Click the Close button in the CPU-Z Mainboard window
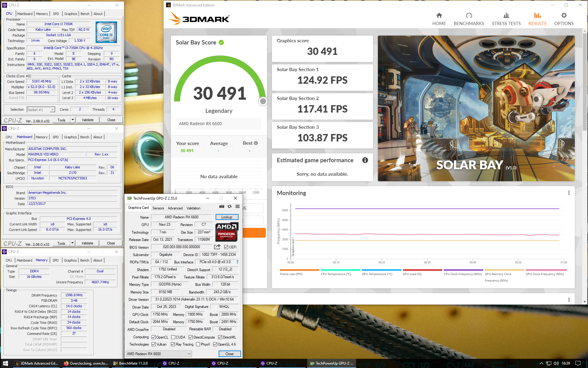Viewport: 588px width, 368px height. [111, 243]
